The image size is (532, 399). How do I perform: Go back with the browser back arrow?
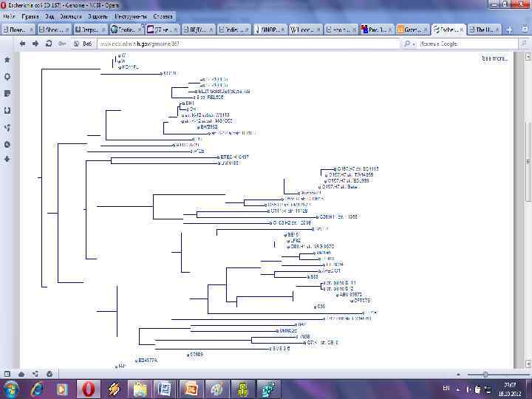[x=22, y=44]
